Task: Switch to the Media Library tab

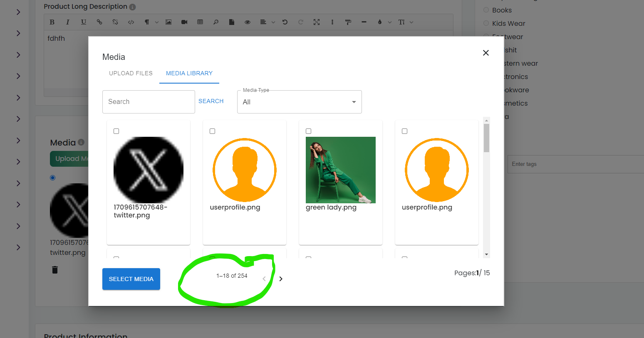Action: 189,73
